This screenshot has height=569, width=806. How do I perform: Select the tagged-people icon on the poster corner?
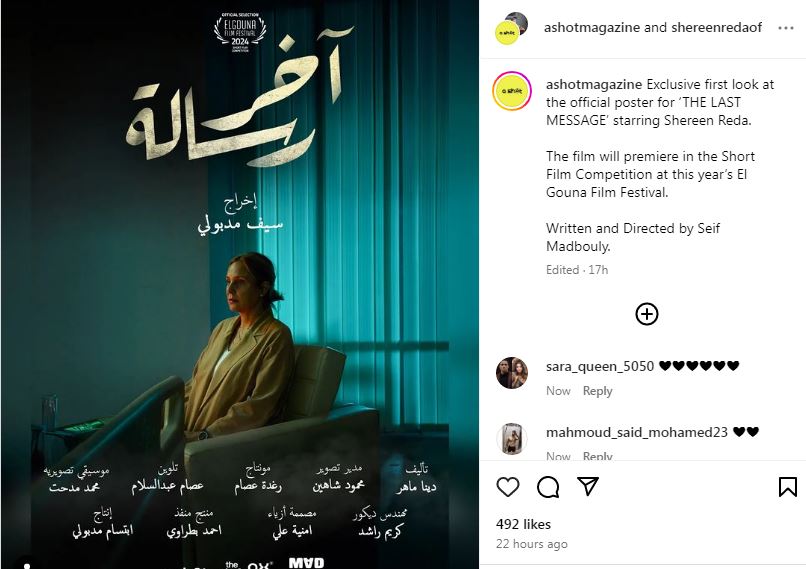coord(26,563)
